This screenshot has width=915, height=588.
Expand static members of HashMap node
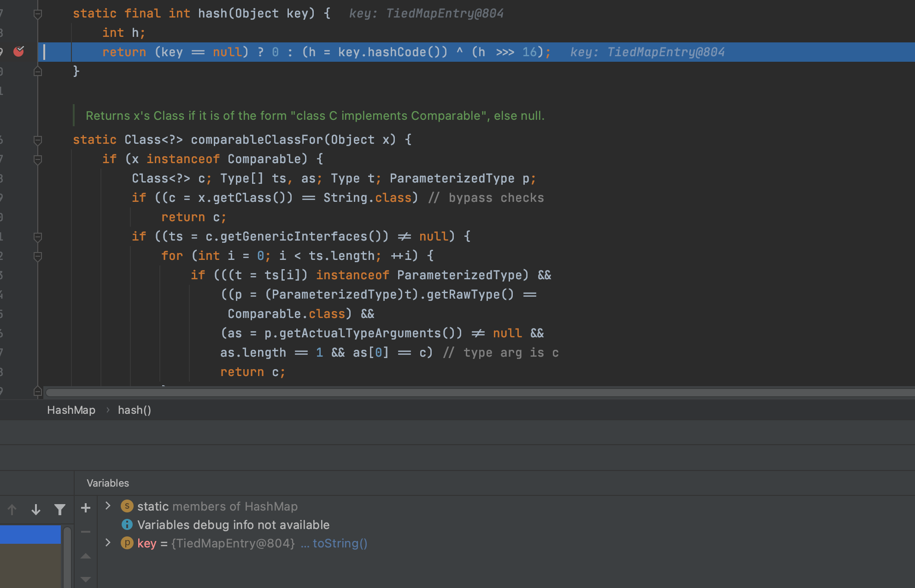pos(108,506)
